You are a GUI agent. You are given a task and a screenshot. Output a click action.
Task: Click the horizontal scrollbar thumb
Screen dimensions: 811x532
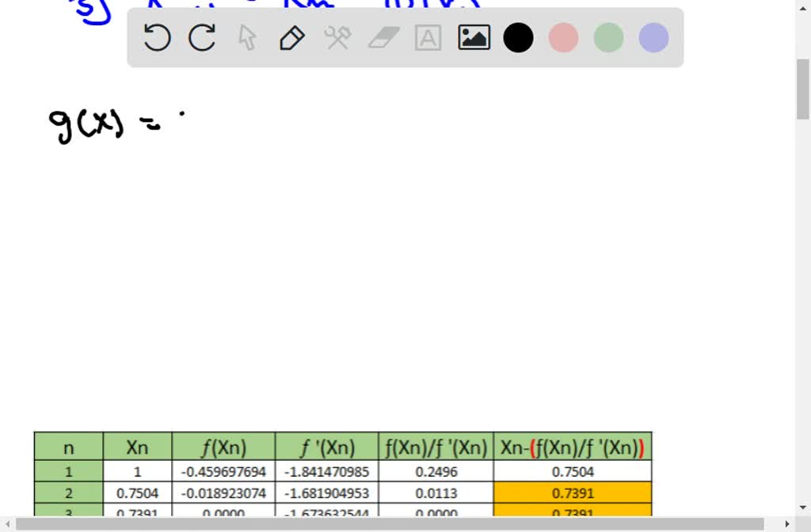click(x=390, y=524)
